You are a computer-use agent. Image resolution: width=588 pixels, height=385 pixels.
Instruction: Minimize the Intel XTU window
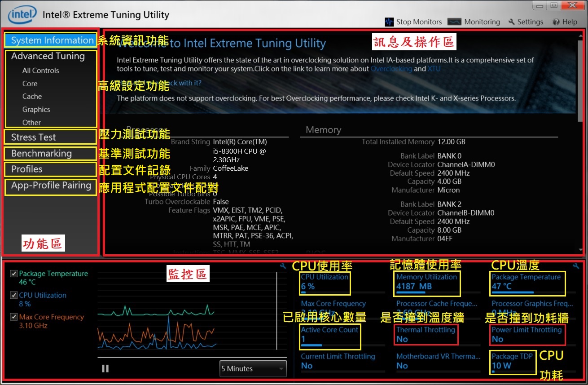[540, 6]
